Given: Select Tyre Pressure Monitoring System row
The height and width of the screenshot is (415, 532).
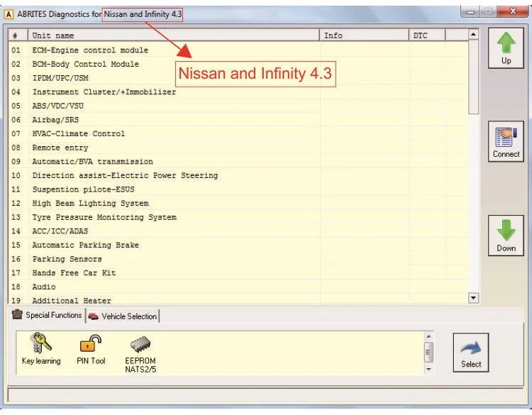Looking at the screenshot, I should coord(238,217).
